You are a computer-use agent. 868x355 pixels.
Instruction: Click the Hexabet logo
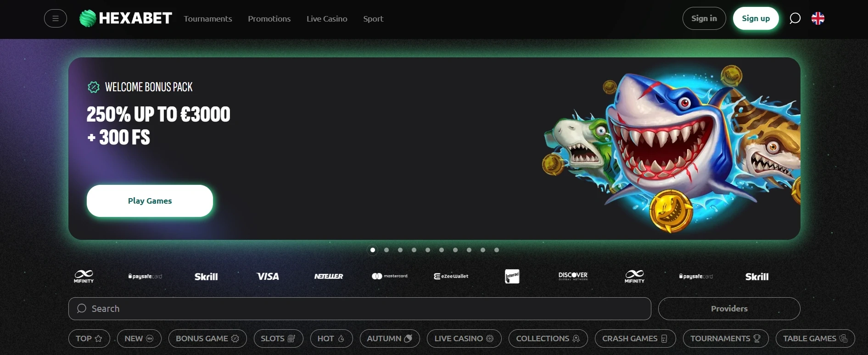[126, 18]
